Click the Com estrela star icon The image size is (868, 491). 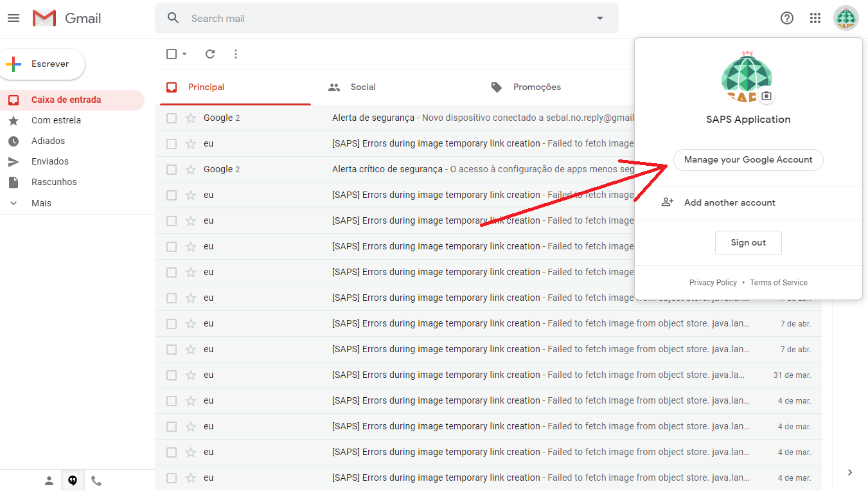tap(13, 120)
